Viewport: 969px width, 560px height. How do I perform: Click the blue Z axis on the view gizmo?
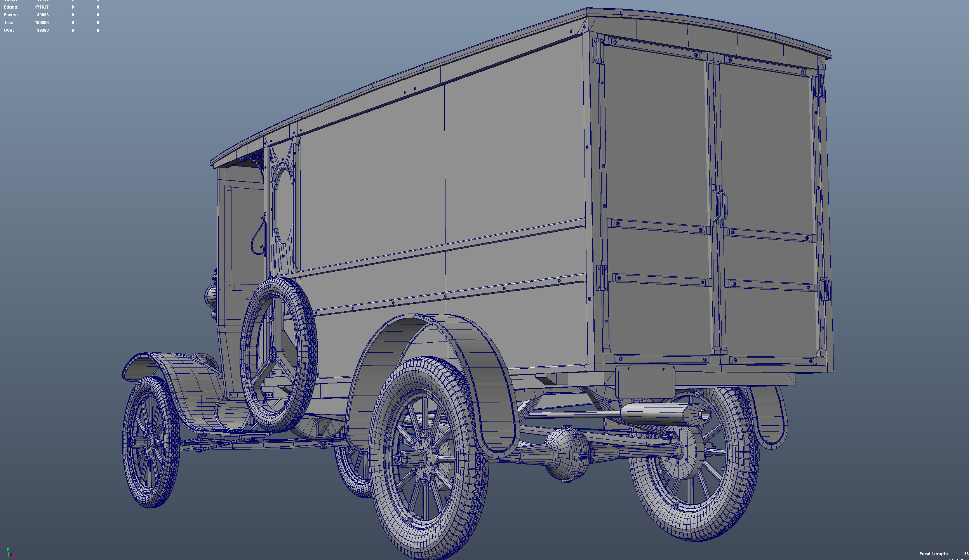coord(12,555)
